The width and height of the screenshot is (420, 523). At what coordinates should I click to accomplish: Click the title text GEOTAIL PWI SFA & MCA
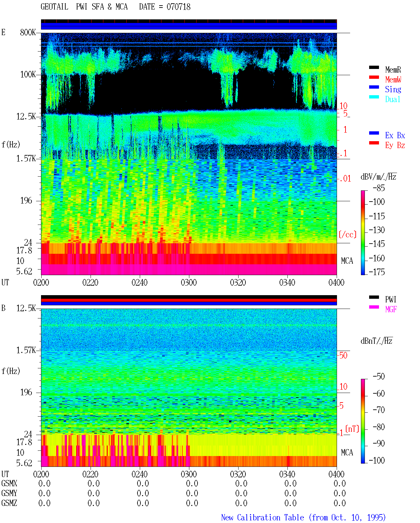[84, 7]
